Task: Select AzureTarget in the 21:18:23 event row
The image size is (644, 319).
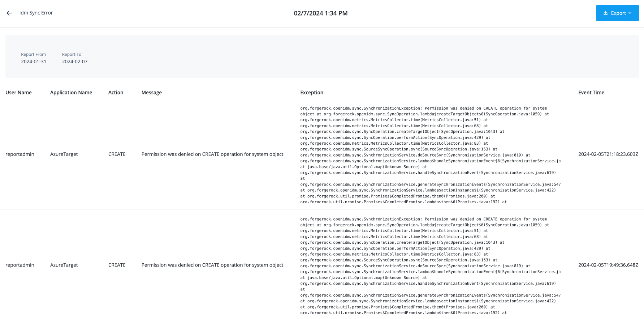Action: click(x=64, y=154)
